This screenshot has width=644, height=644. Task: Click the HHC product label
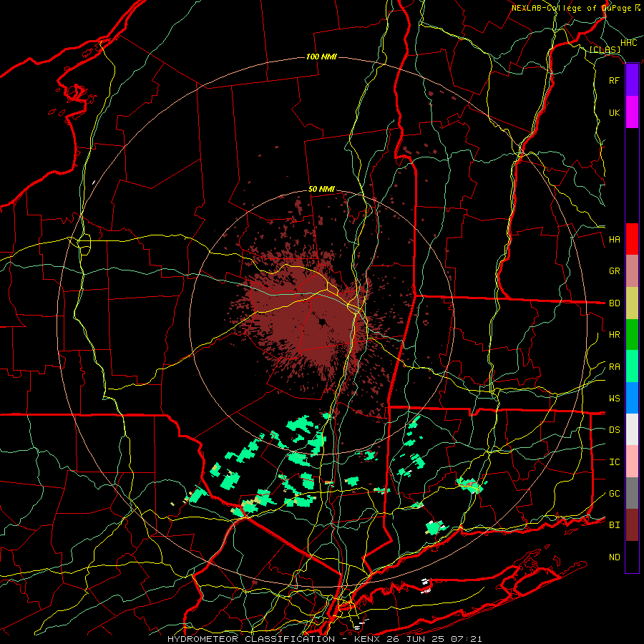(x=629, y=43)
